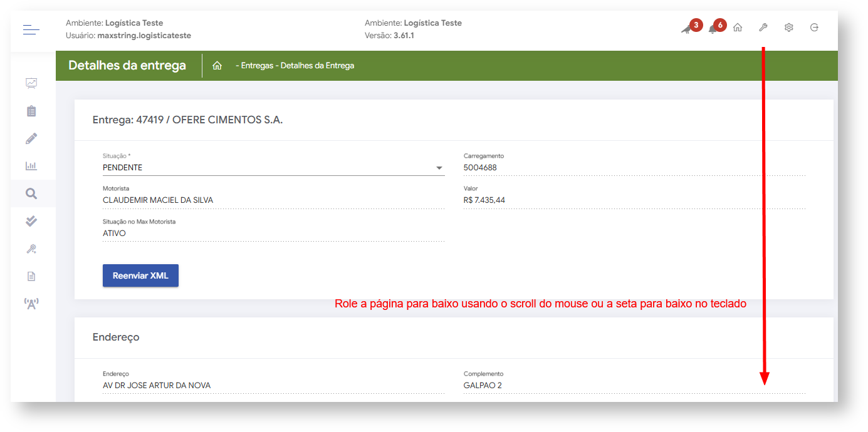This screenshot has height=432, width=868.
Task: Click the Entrega: 47419 / OFERE CIMENTOS heading
Action: click(x=188, y=120)
